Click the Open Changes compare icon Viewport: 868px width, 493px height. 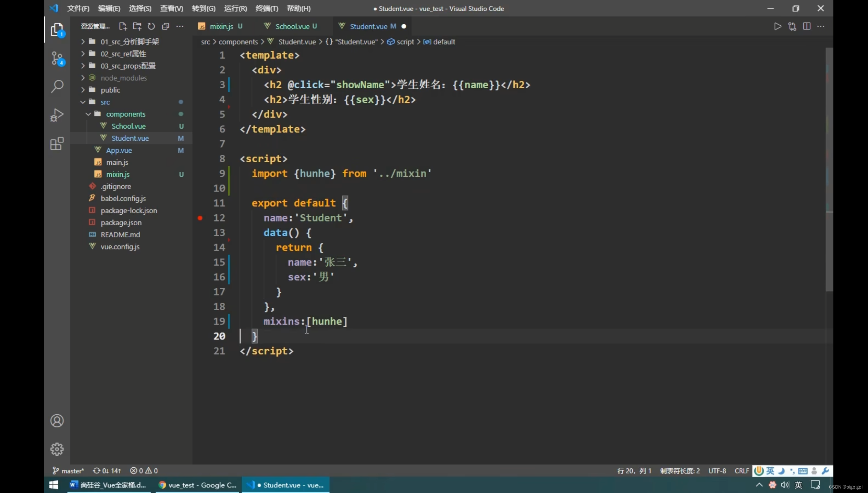point(792,26)
